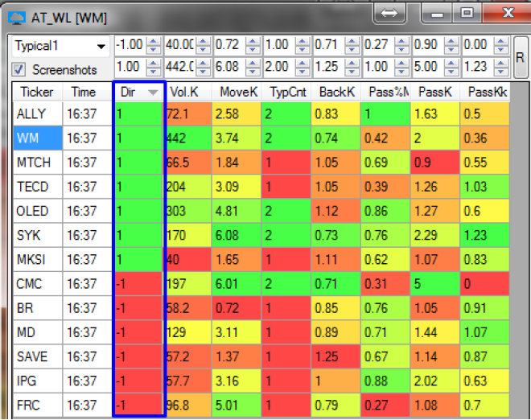Select the WM ticker cell

coord(38,138)
